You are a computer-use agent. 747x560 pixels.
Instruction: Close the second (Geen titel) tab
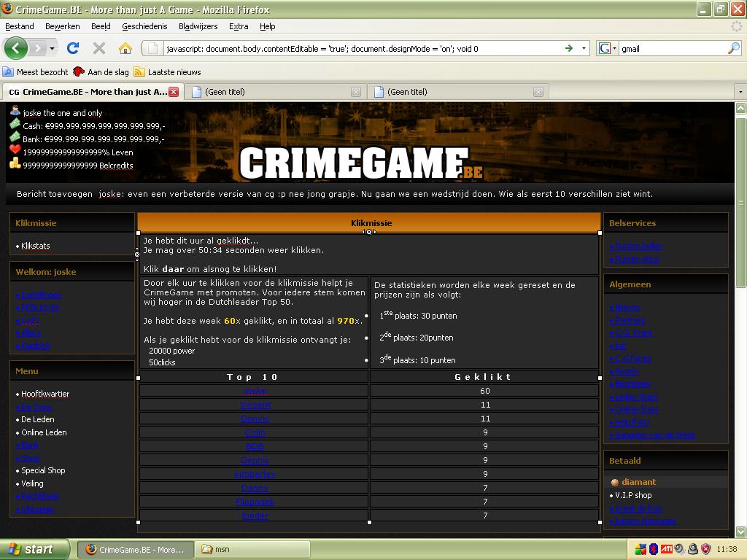tap(538, 92)
